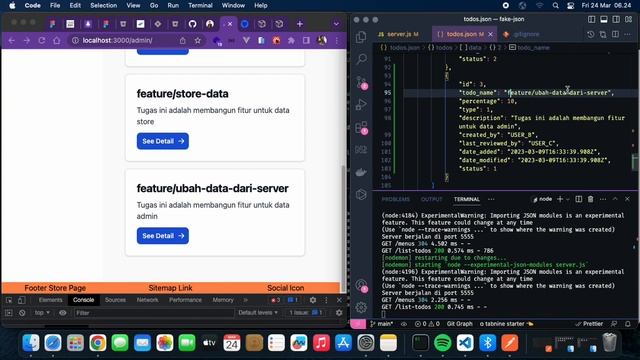The width and height of the screenshot is (640, 360).
Task: Open Spotlight search in menu bar
Action: tap(556, 5)
